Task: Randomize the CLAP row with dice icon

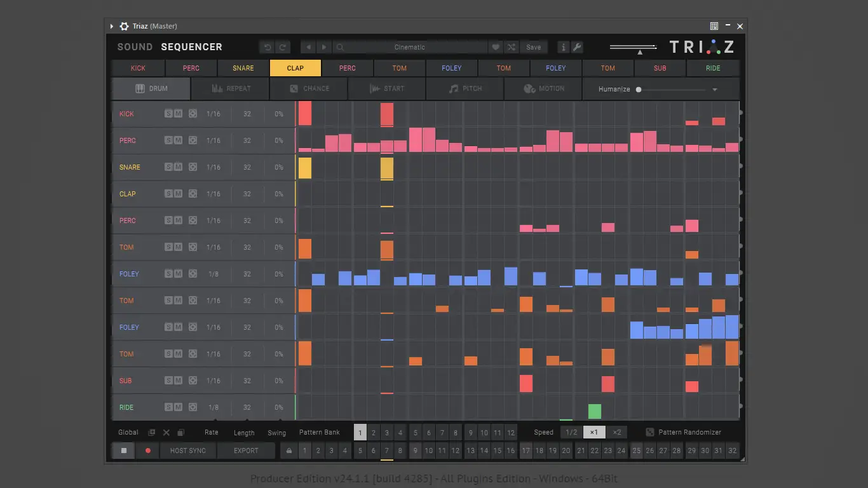Action: 193,194
